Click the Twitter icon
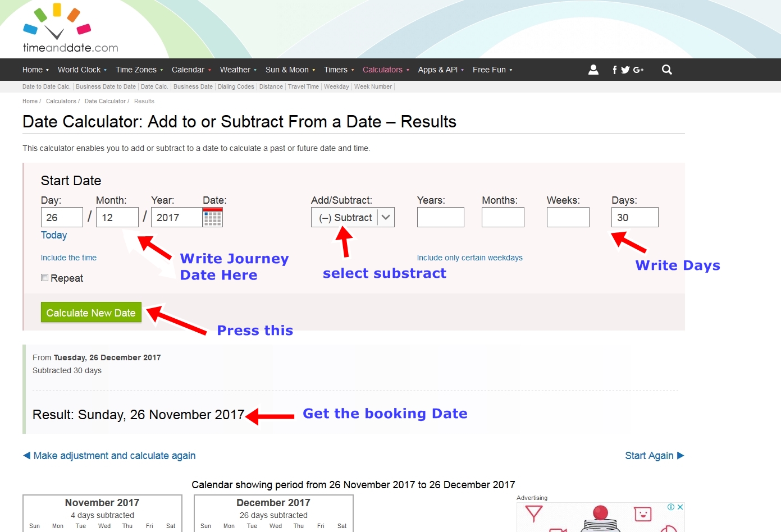Viewport: 781px width, 532px height. (x=625, y=69)
